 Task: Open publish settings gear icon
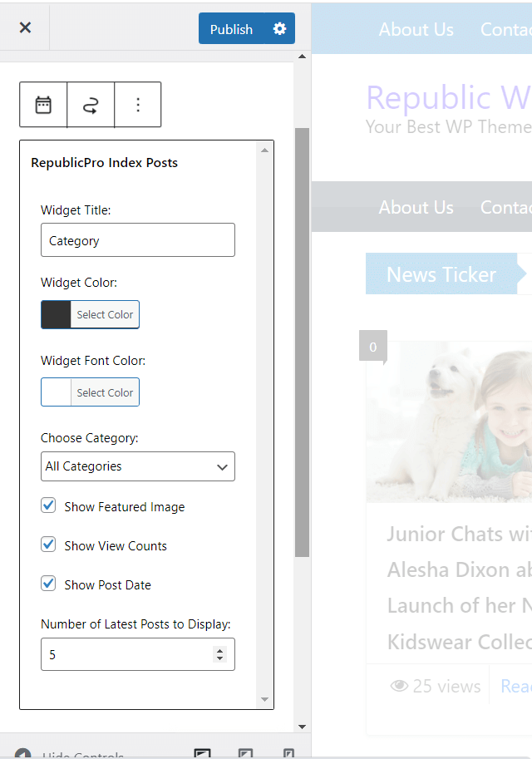coord(279,28)
